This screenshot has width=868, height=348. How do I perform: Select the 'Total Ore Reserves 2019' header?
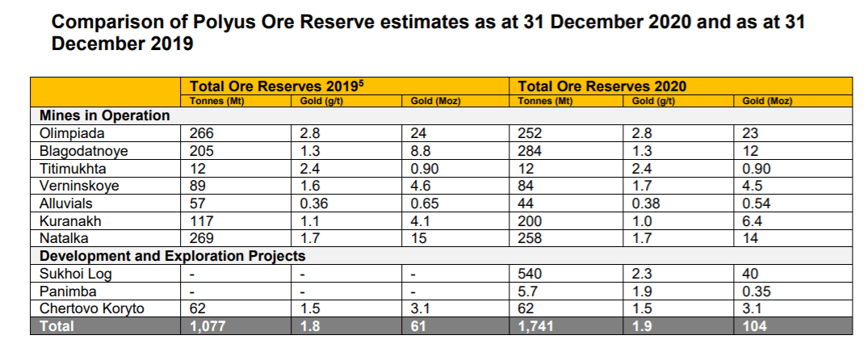277,86
